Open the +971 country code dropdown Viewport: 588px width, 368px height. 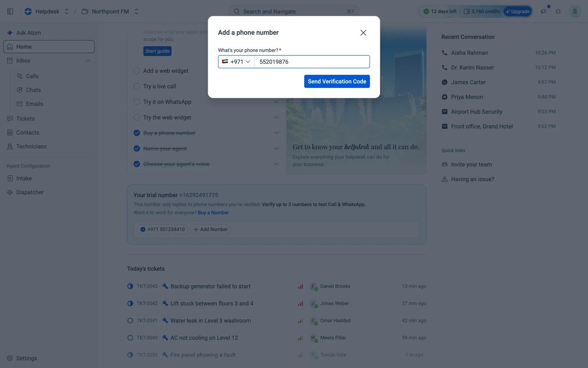(236, 62)
